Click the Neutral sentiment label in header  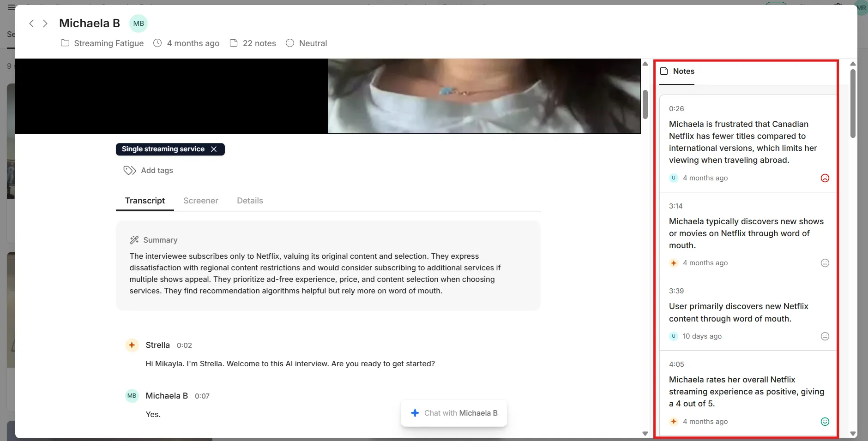(313, 43)
